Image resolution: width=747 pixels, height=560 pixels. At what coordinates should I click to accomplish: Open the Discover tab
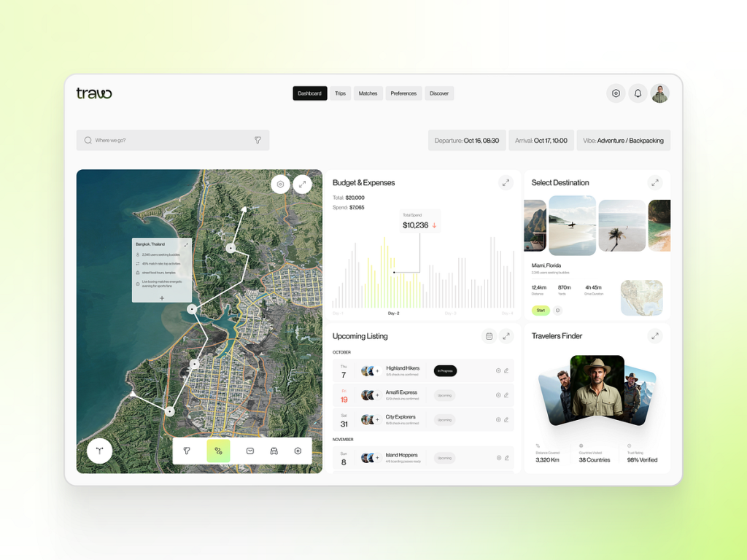[438, 93]
